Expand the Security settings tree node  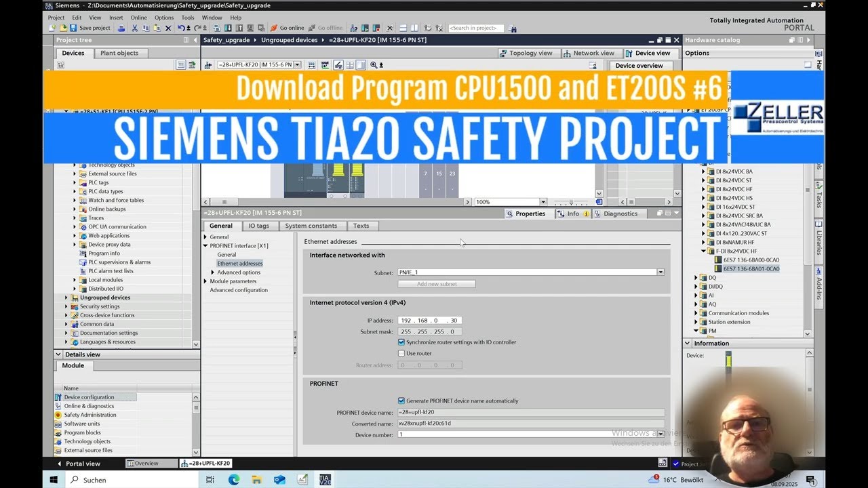(66, 306)
